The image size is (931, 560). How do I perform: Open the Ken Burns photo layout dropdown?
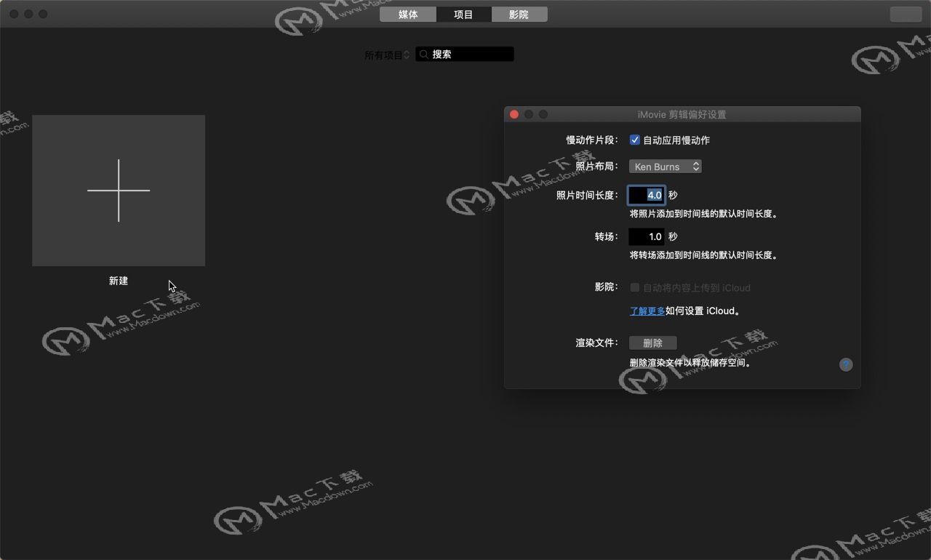coord(665,167)
